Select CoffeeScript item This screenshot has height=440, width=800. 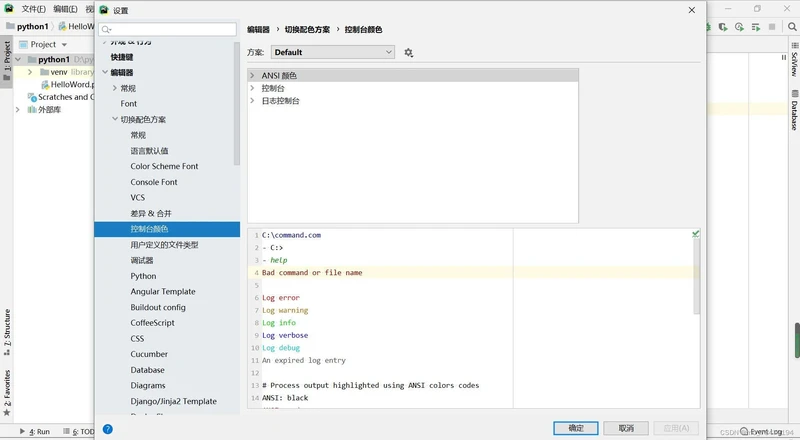point(152,323)
